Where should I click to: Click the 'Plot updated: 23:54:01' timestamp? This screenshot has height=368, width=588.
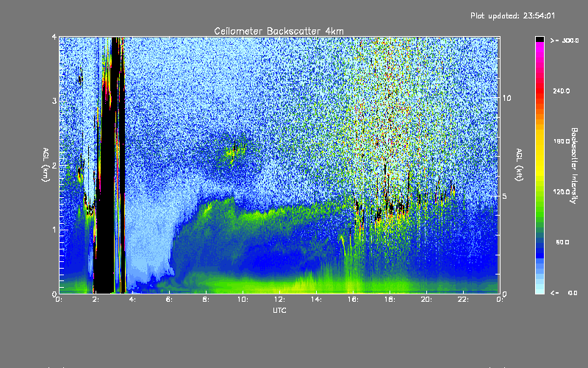click(512, 15)
